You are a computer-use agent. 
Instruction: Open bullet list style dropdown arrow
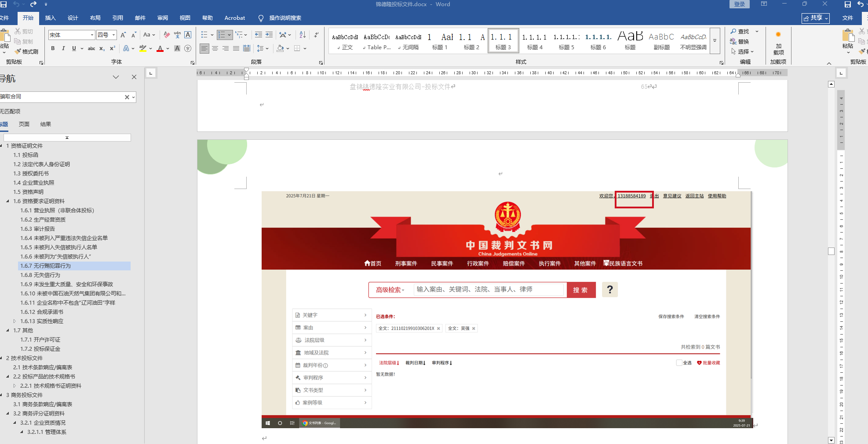(x=212, y=35)
